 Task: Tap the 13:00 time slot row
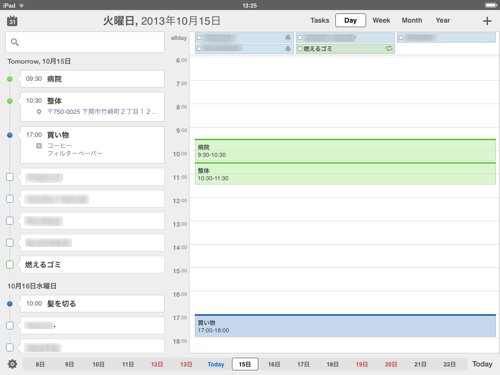tap(344, 233)
